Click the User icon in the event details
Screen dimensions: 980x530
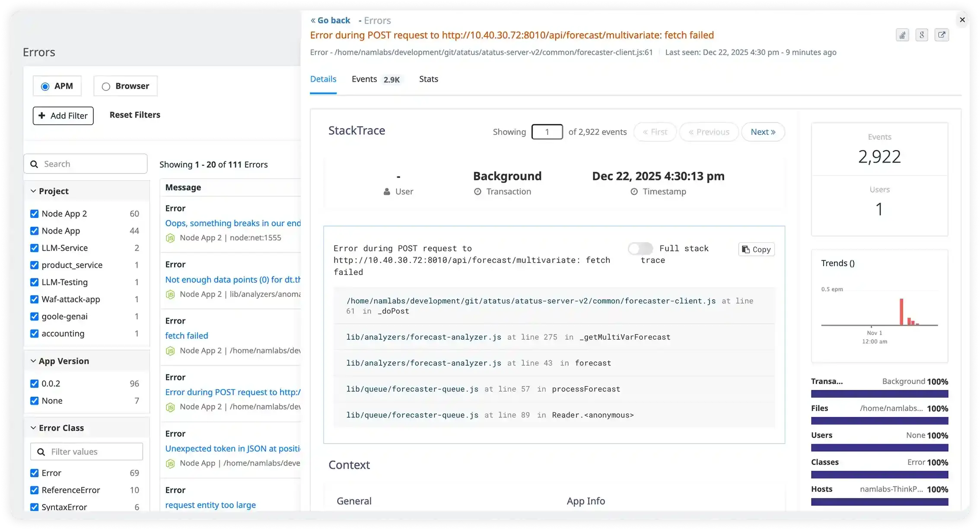pyautogui.click(x=386, y=192)
